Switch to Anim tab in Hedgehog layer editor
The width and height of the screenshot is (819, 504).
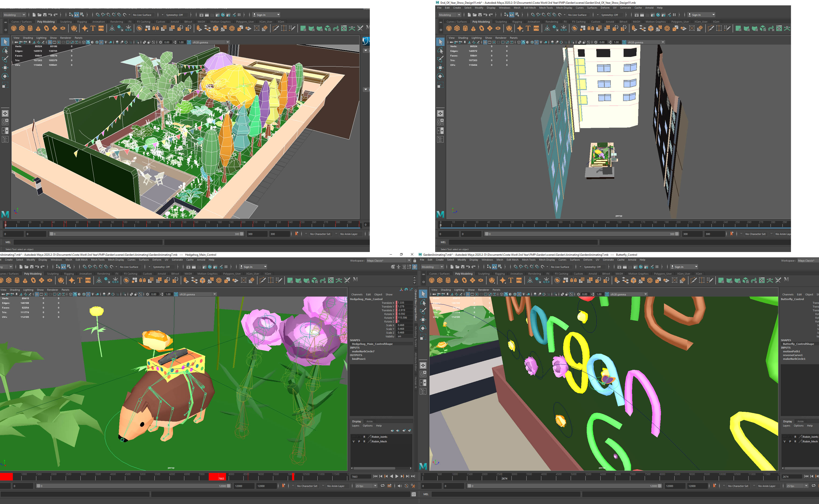pos(370,421)
